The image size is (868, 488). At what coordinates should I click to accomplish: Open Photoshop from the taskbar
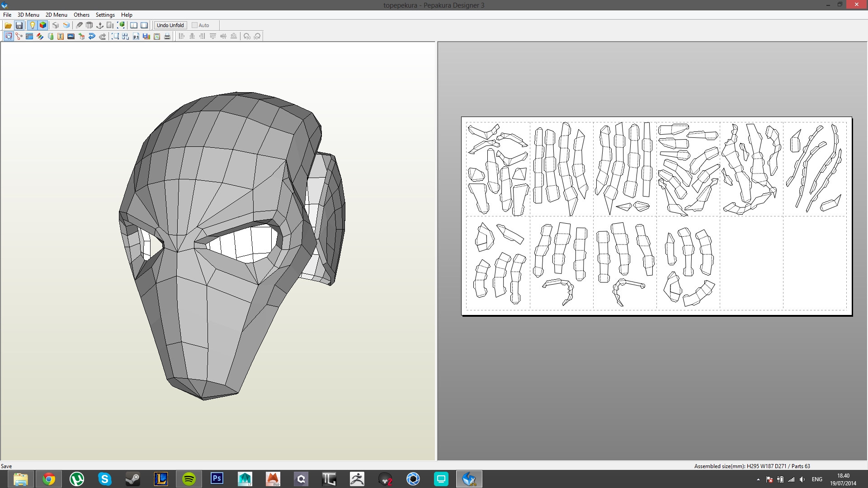click(217, 479)
